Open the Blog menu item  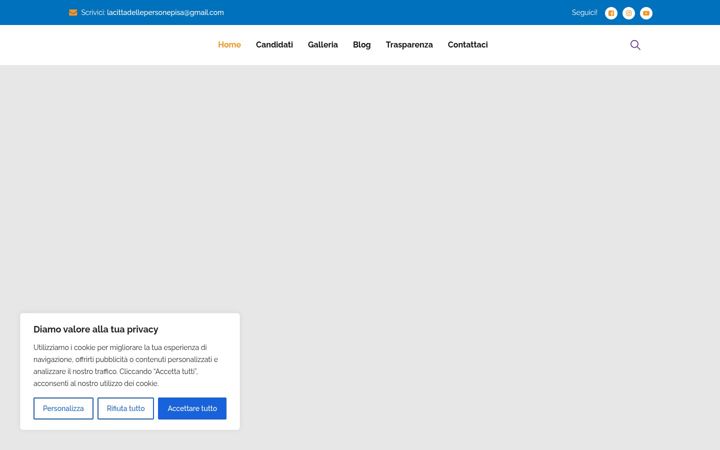[361, 45]
